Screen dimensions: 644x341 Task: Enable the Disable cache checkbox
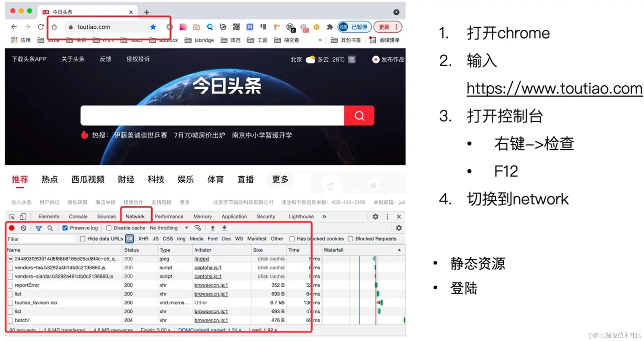(x=109, y=228)
